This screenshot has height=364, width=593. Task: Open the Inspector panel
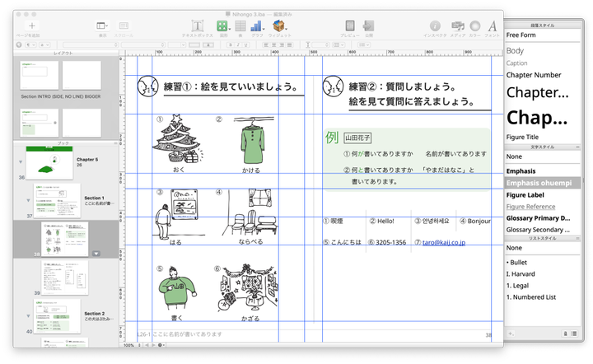coord(435,26)
